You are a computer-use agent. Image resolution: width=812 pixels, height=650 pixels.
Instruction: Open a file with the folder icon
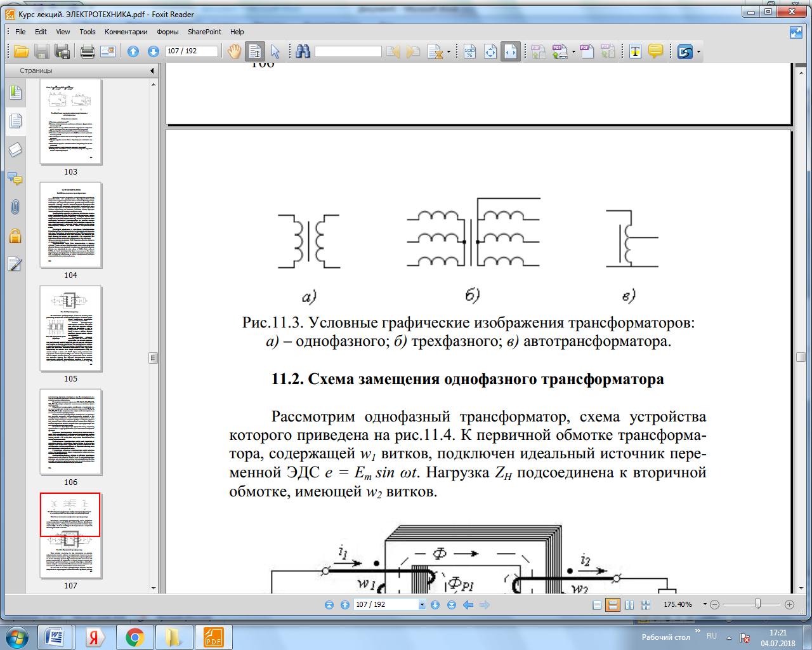click(x=22, y=51)
